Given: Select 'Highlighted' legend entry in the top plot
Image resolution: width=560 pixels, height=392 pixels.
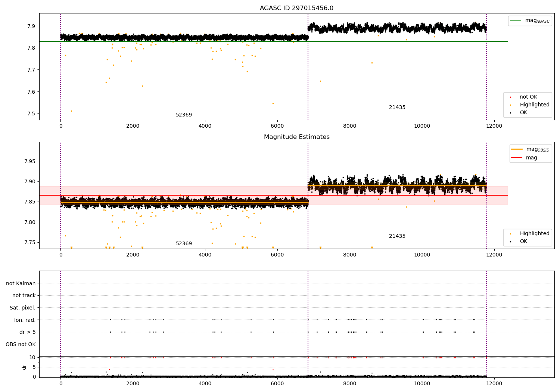Looking at the screenshot, I should click(x=535, y=105).
